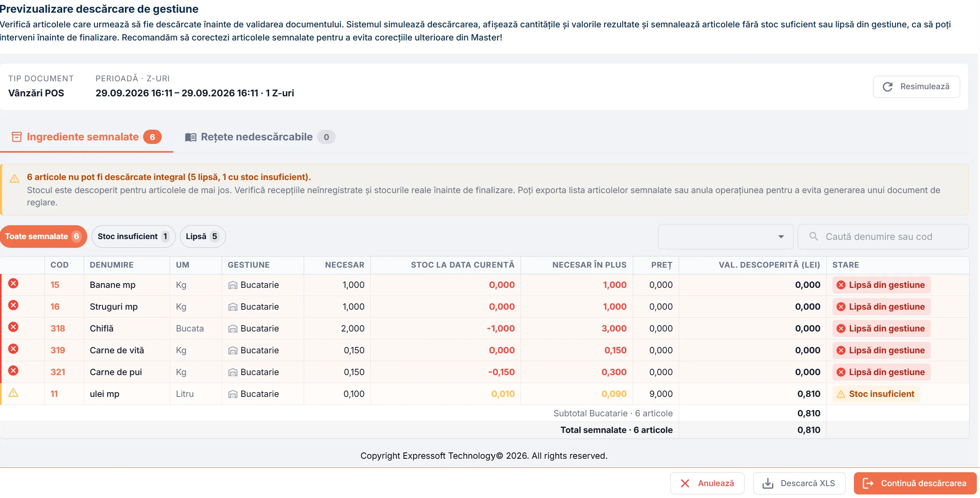
Task: Toggle the Lipsă filter chip
Action: 203,237
